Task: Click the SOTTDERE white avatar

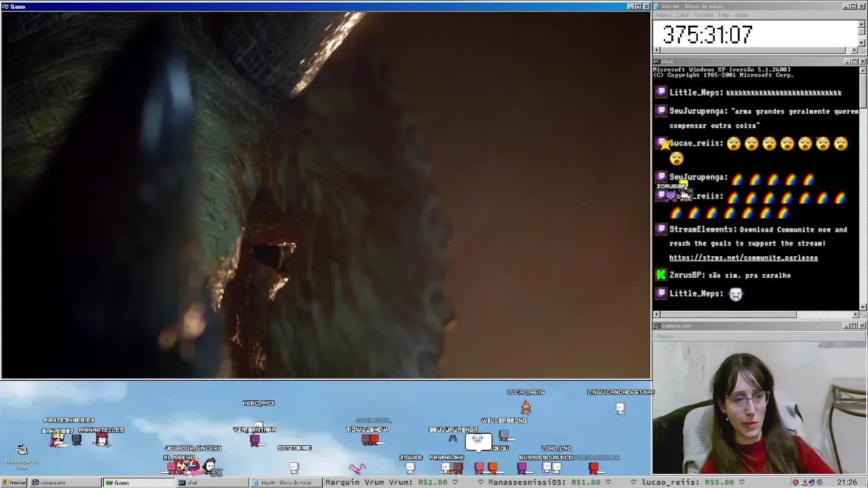Action: [x=294, y=468]
